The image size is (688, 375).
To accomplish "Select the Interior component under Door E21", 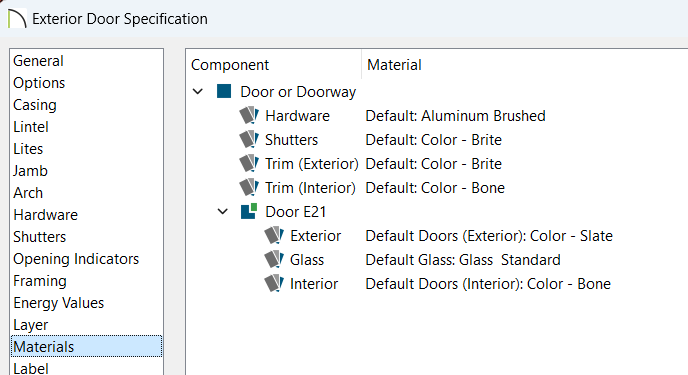I will pos(314,284).
